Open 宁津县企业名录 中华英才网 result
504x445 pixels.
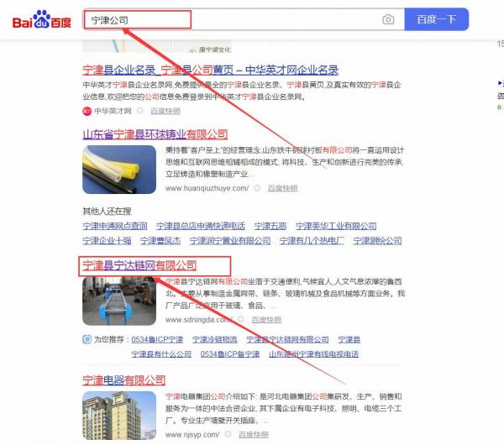tap(210, 70)
